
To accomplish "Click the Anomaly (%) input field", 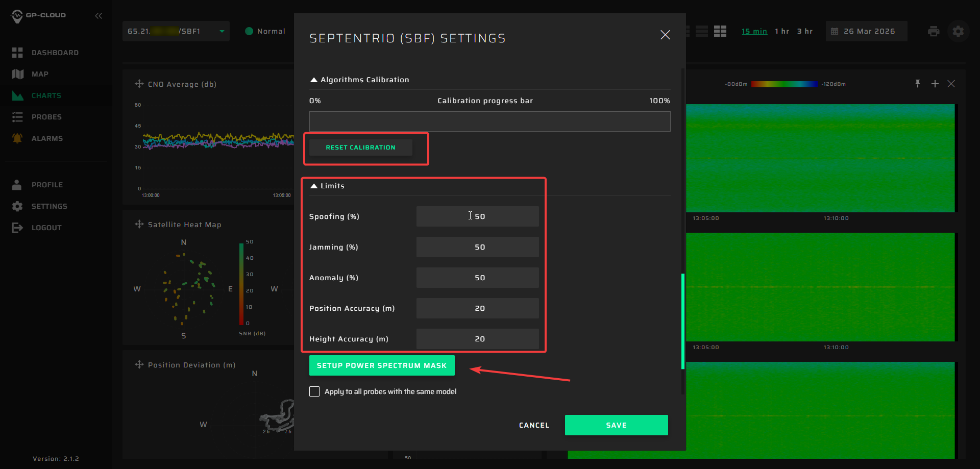I will [477, 278].
